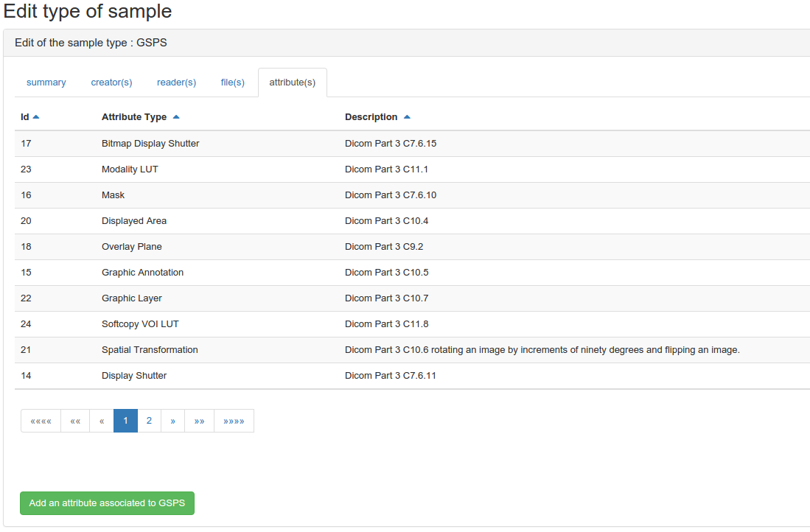Go to next page » button
Screen dimensions: 810x532
[x=172, y=421]
